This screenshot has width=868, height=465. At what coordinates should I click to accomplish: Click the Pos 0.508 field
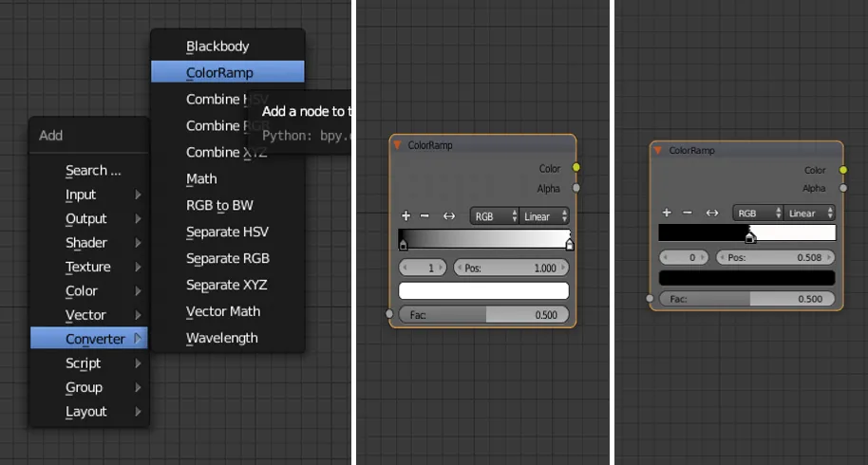tap(775, 257)
